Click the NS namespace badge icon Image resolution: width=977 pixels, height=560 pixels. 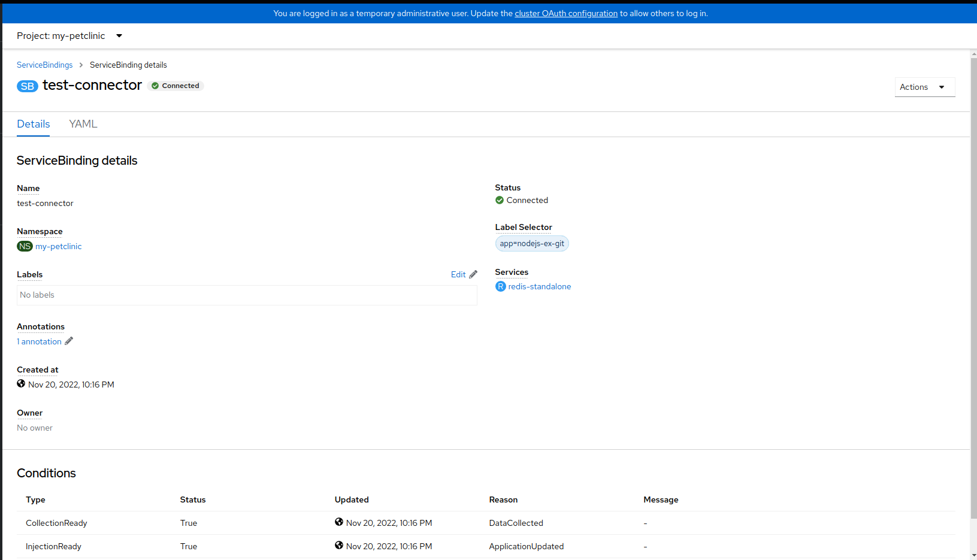pyautogui.click(x=25, y=246)
